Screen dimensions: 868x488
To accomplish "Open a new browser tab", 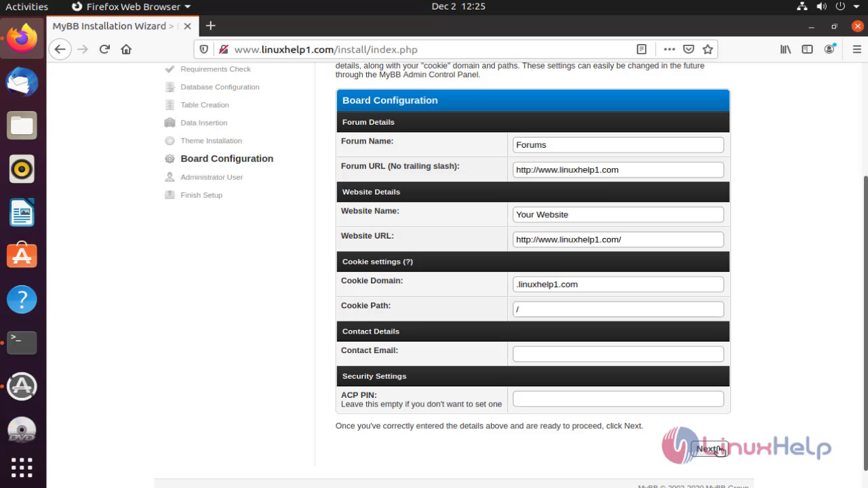I will coord(211,26).
